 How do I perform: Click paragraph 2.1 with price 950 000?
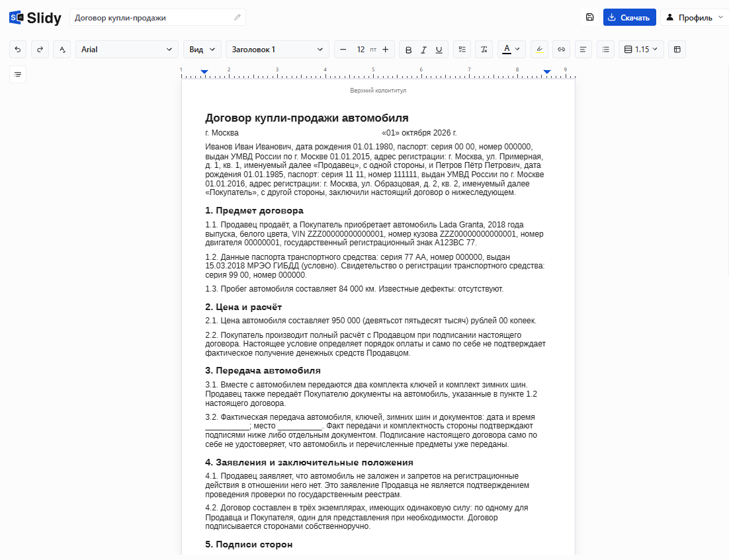point(370,321)
